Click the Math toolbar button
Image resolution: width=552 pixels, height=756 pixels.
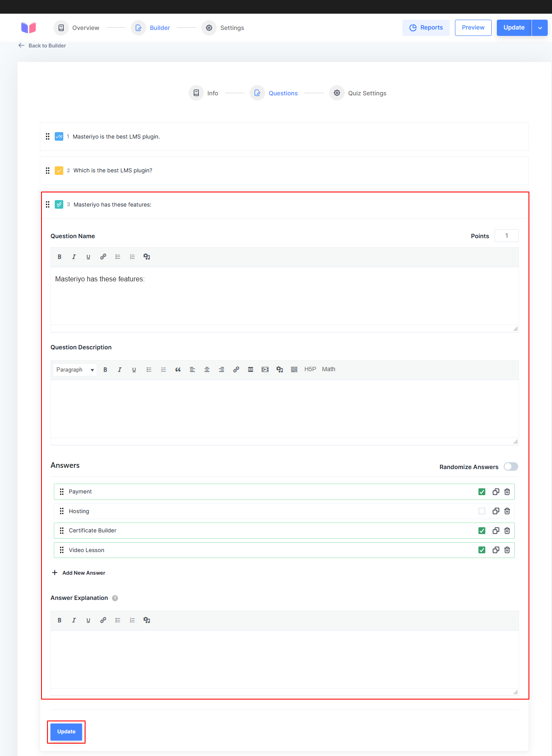click(329, 369)
